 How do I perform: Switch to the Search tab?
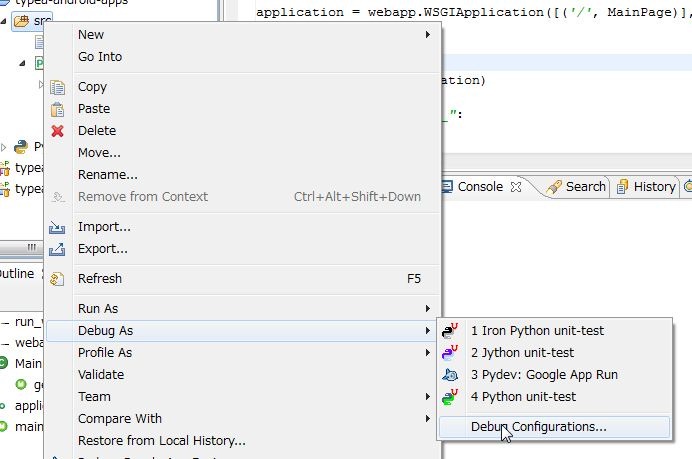pos(584,187)
